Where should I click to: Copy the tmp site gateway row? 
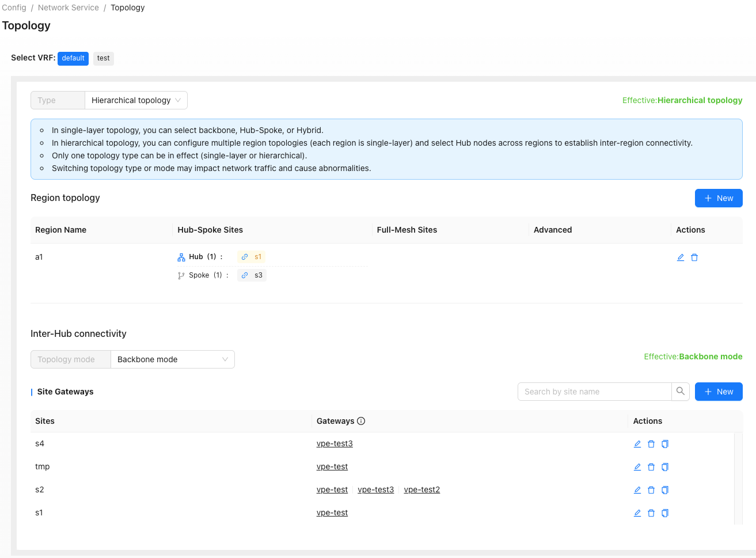pyautogui.click(x=665, y=467)
